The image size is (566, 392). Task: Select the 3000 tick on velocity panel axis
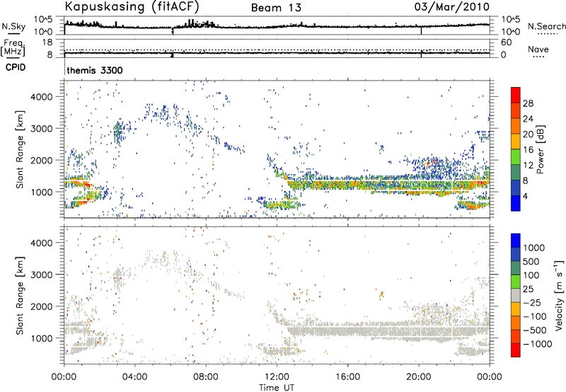(42, 275)
